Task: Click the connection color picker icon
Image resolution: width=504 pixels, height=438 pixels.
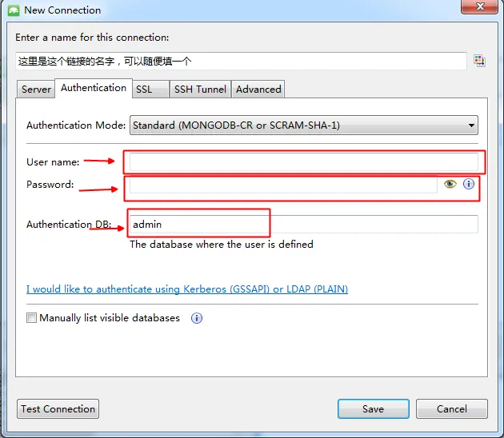Action: (479, 61)
